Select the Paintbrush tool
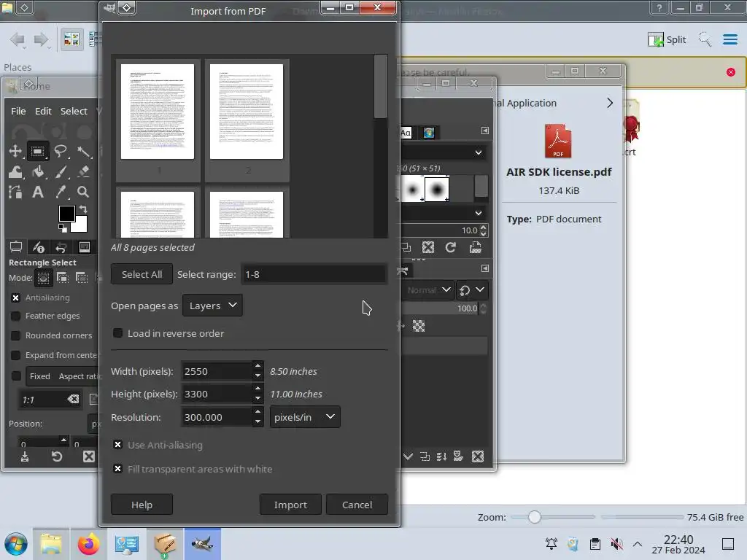The height and width of the screenshot is (560, 747). (x=61, y=172)
